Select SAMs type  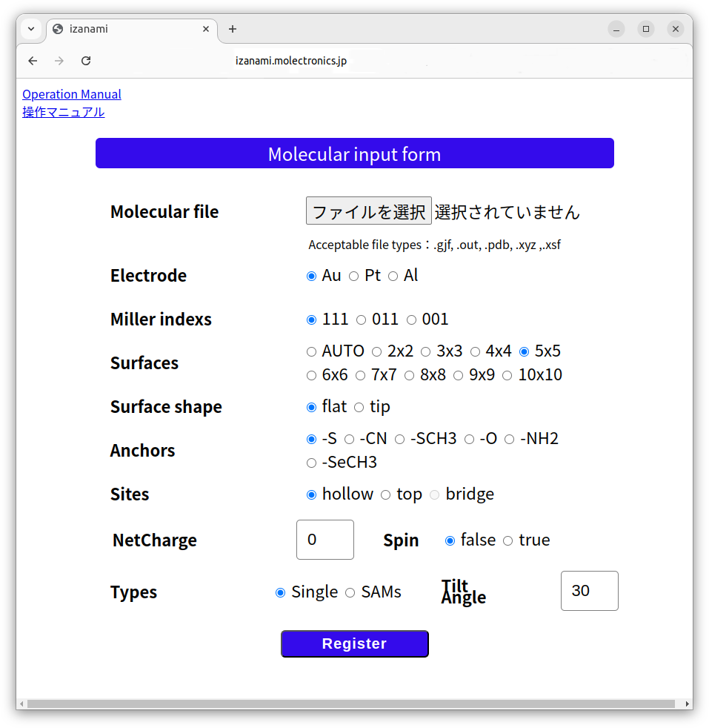tap(350, 593)
